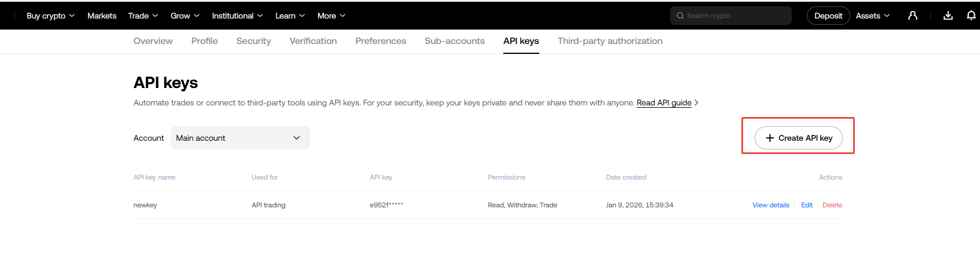Expand the Assets dropdown
Image resolution: width=980 pixels, height=256 pixels.
click(x=872, y=16)
